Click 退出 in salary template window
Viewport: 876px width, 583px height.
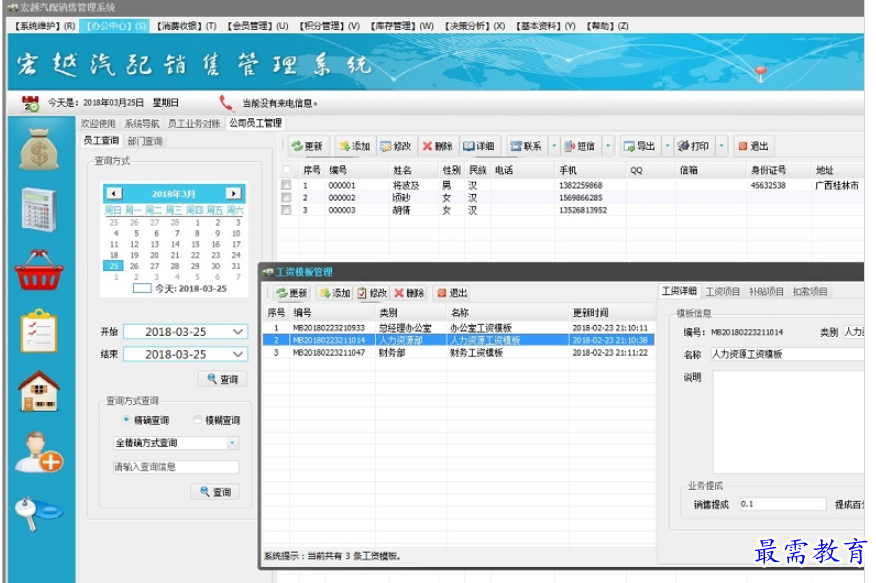tap(452, 293)
